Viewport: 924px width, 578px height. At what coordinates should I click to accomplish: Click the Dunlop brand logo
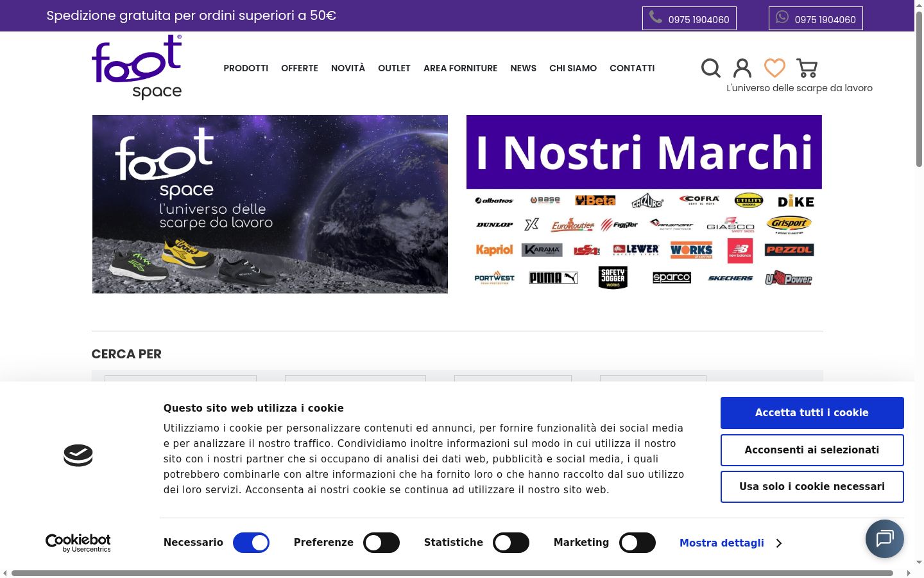coord(495,225)
